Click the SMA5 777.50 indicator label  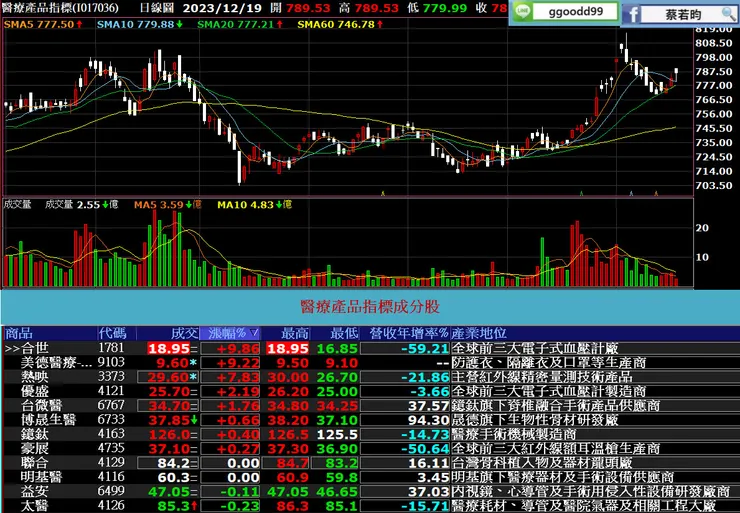pyautogui.click(x=42, y=24)
